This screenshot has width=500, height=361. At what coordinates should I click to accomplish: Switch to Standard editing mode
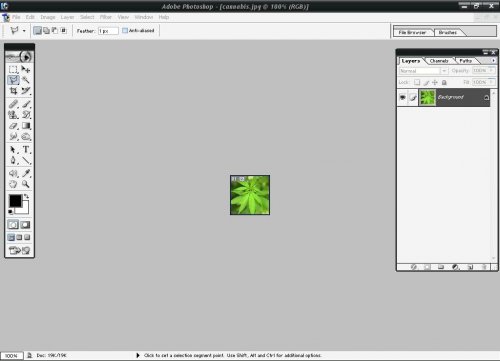pyautogui.click(x=13, y=225)
